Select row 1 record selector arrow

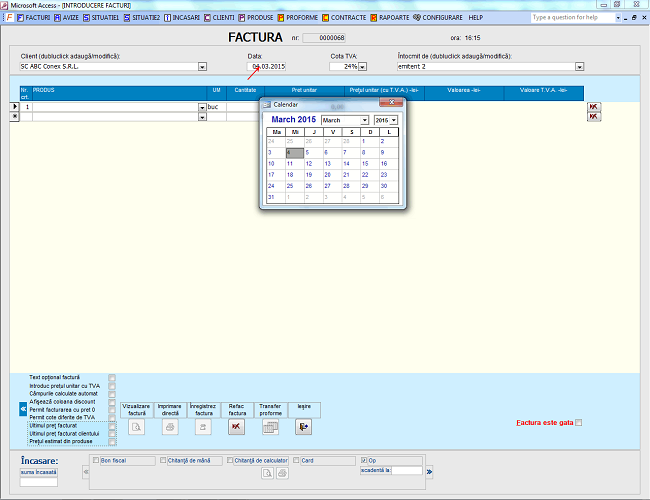(x=15, y=107)
